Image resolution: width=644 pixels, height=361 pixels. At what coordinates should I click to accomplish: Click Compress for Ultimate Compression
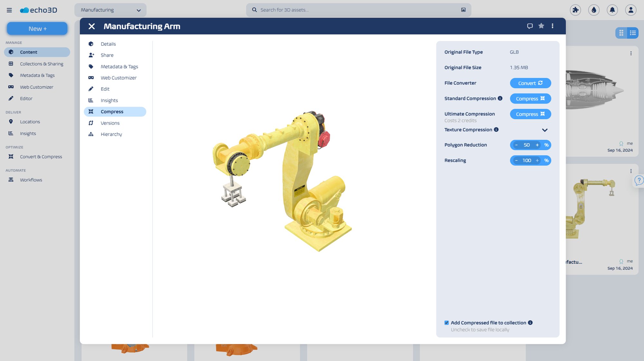pyautogui.click(x=530, y=114)
